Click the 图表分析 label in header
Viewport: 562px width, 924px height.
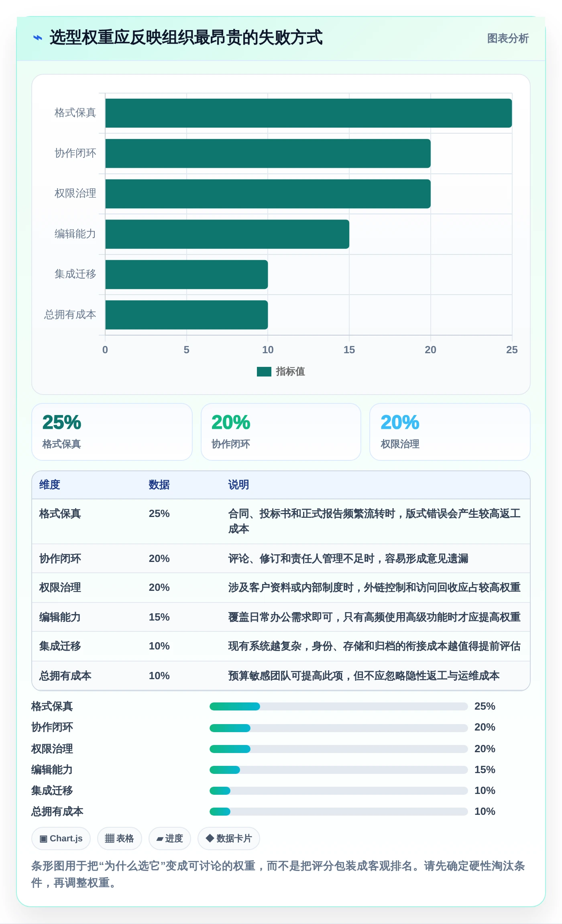tap(508, 38)
